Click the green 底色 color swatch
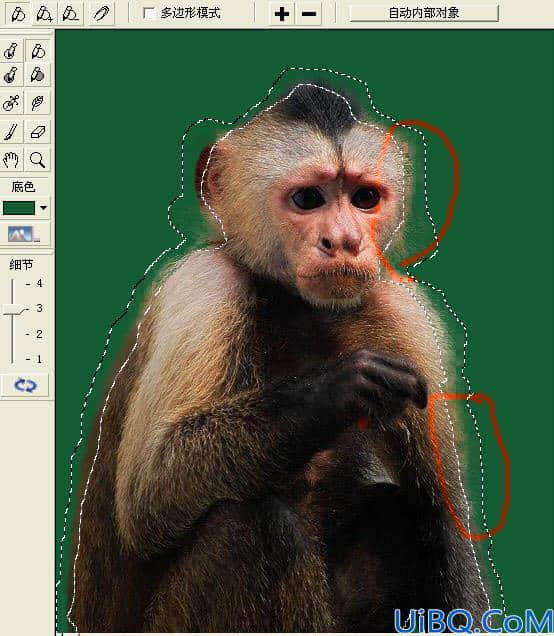 (19, 208)
